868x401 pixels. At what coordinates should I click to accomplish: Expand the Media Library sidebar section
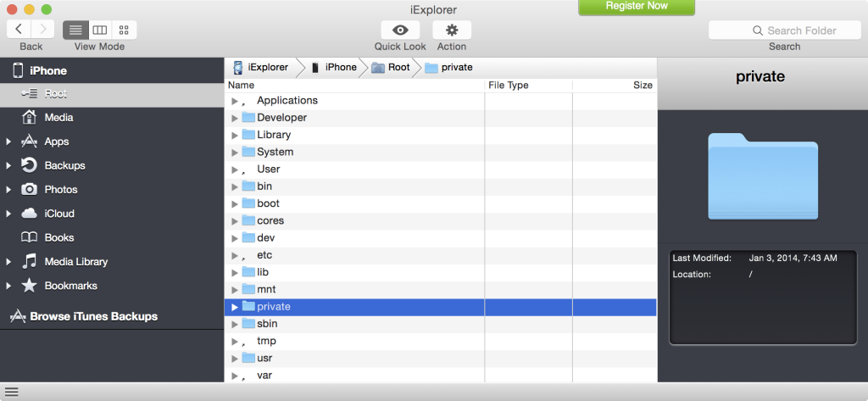tap(8, 261)
